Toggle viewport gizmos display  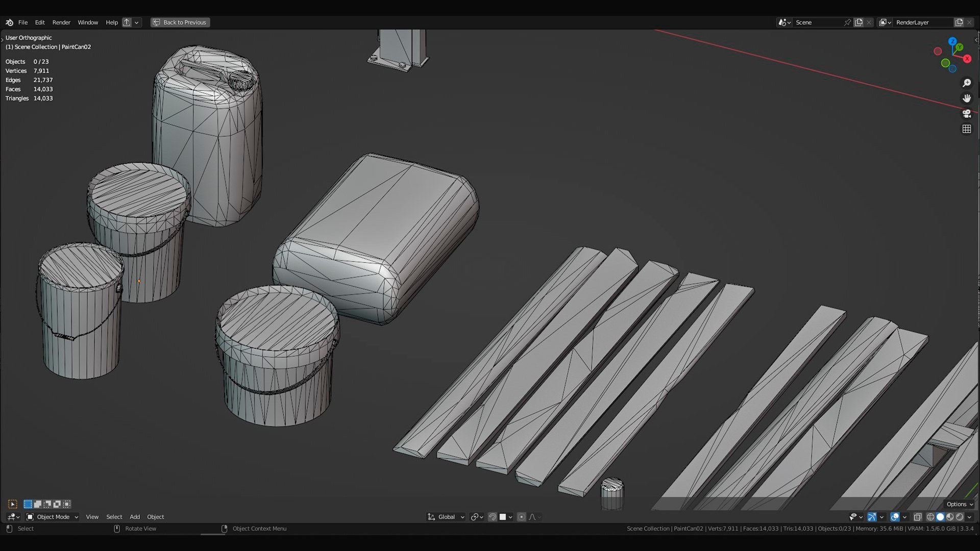click(872, 517)
